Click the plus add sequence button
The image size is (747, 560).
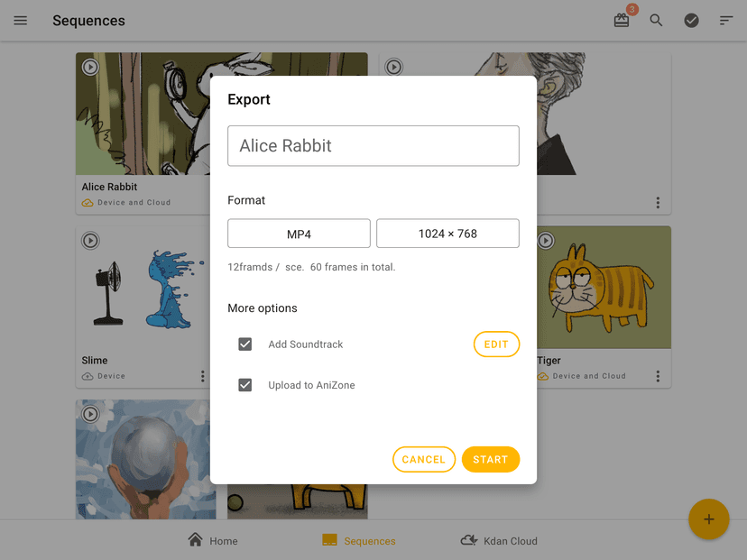click(x=708, y=519)
